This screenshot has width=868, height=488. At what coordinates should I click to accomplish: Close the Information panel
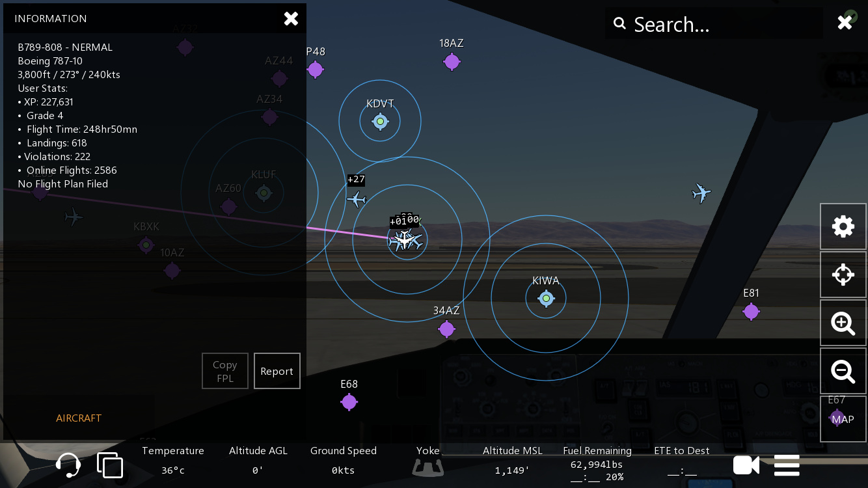pos(291,19)
